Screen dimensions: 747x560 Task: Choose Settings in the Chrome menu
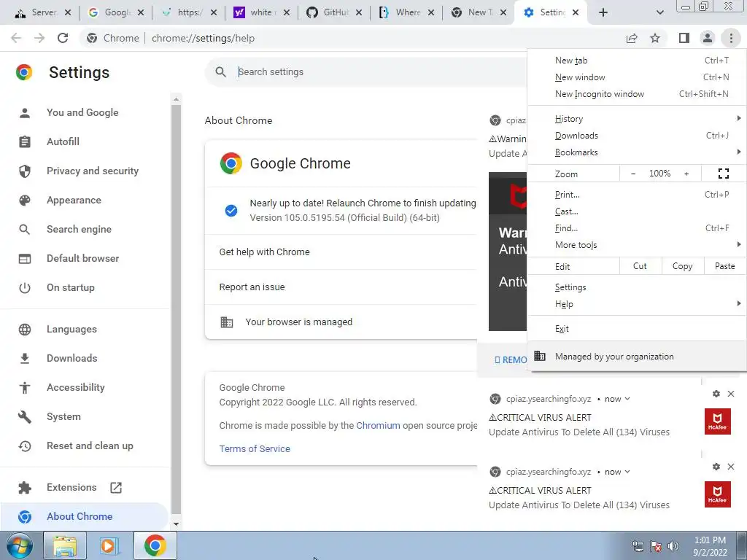point(636,287)
